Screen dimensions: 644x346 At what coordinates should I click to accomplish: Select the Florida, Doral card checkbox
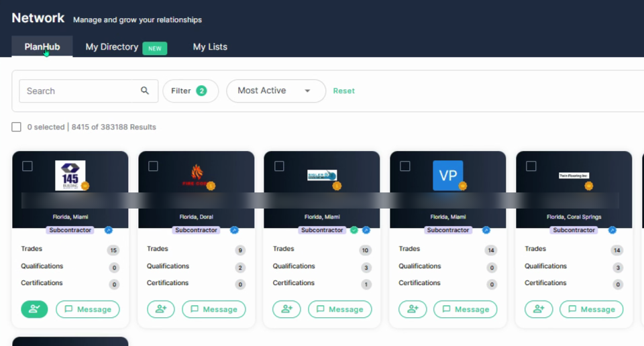(153, 166)
